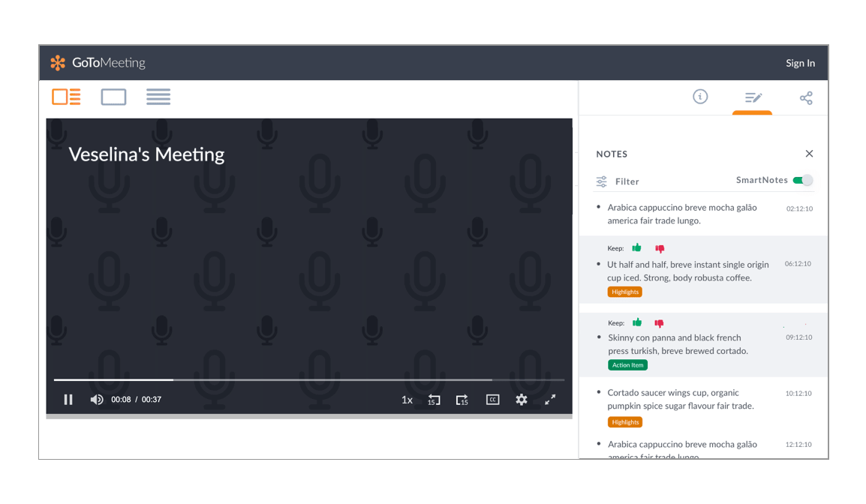Click the Action Item tag on the cortado note

click(x=627, y=364)
